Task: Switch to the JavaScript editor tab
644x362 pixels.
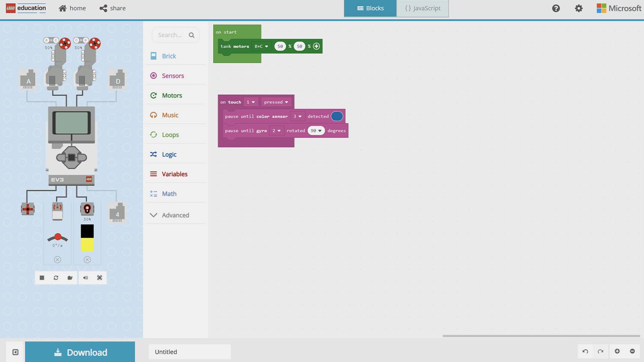Action: click(422, 8)
